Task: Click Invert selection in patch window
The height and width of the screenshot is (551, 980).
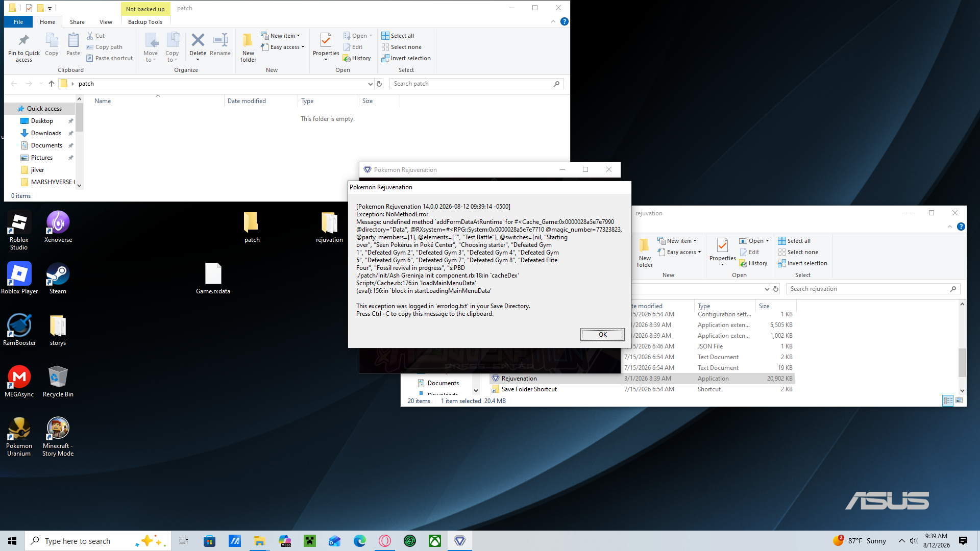Action: 406,58
